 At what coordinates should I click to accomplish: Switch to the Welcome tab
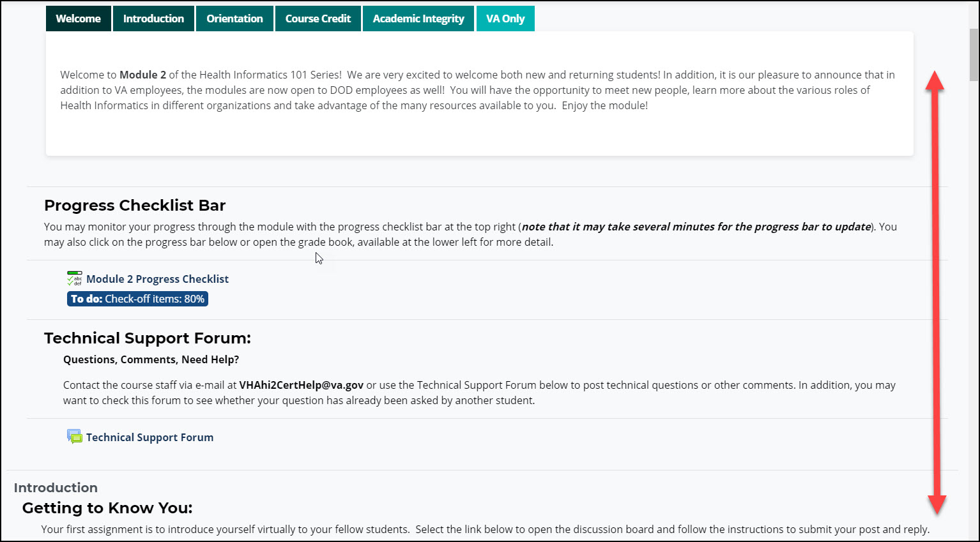(x=78, y=19)
